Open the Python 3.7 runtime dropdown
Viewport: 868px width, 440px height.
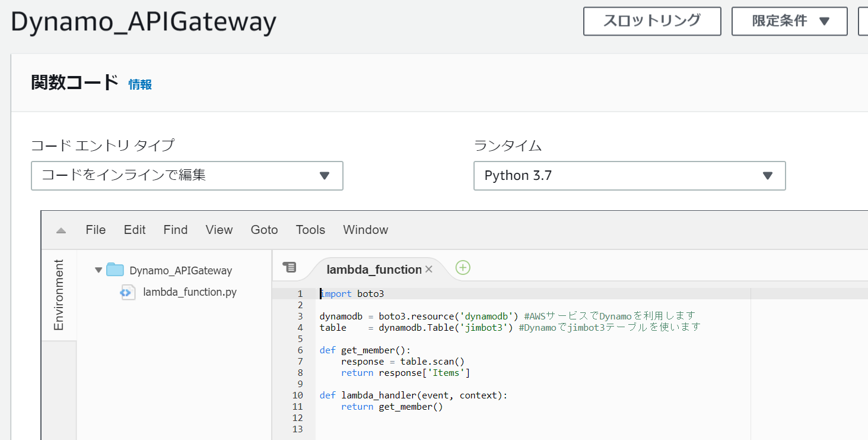click(629, 176)
